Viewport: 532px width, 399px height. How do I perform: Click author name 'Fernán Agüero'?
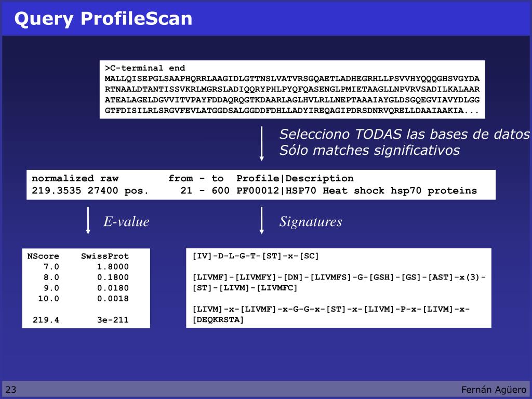point(494,390)
